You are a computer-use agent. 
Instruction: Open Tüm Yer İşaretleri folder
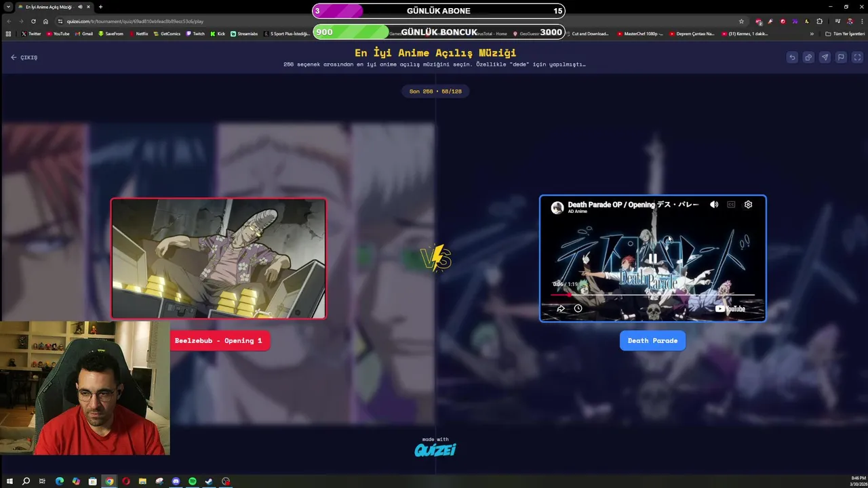pos(845,33)
